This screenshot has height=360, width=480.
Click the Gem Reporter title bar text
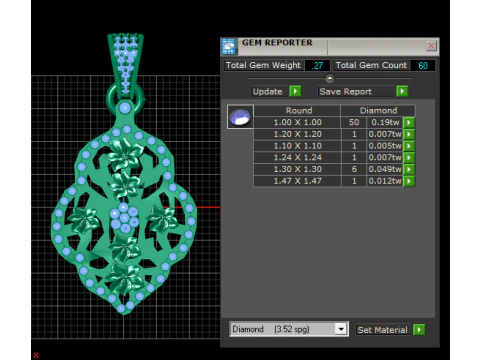pyautogui.click(x=277, y=43)
